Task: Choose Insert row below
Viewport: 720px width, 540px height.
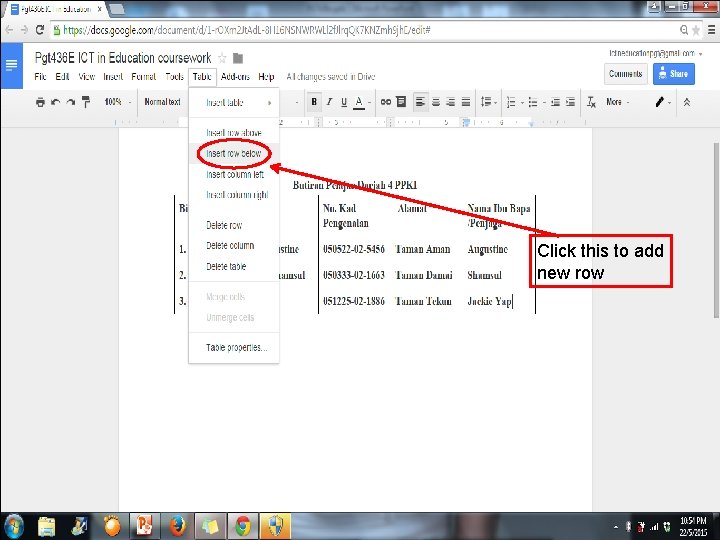Action: (234, 153)
